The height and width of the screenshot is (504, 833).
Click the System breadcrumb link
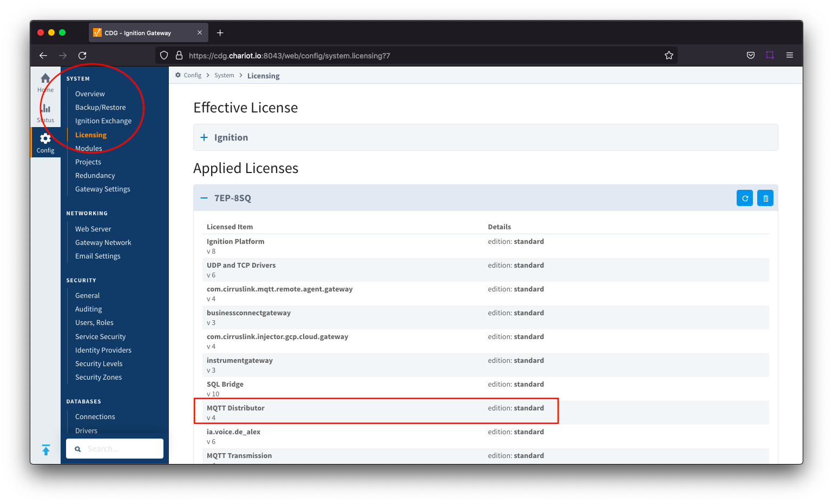224,75
